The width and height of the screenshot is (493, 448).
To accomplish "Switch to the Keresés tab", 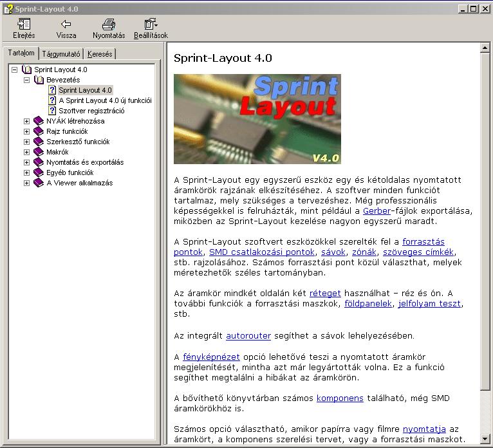I will (100, 54).
